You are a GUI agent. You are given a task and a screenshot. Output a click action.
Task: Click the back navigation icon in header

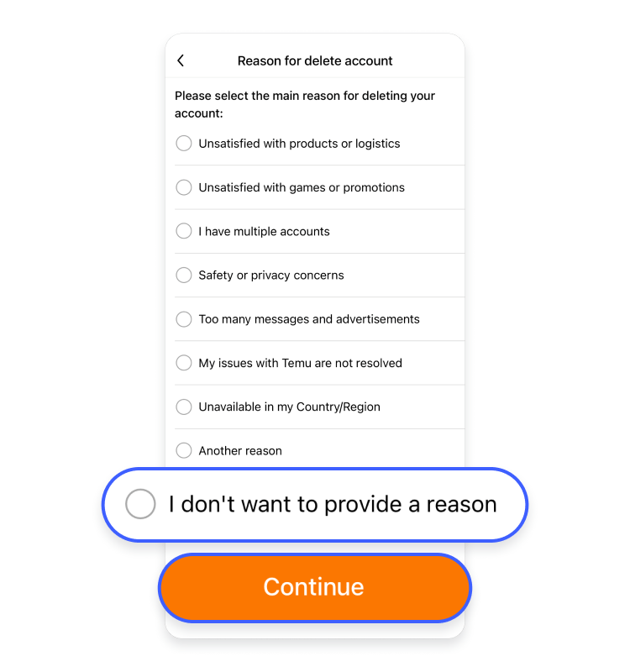180,60
